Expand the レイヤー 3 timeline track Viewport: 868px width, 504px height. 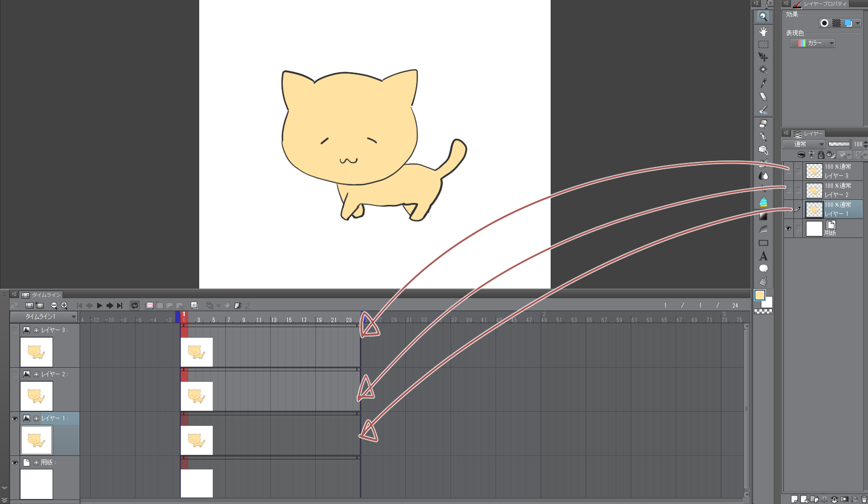point(36,330)
